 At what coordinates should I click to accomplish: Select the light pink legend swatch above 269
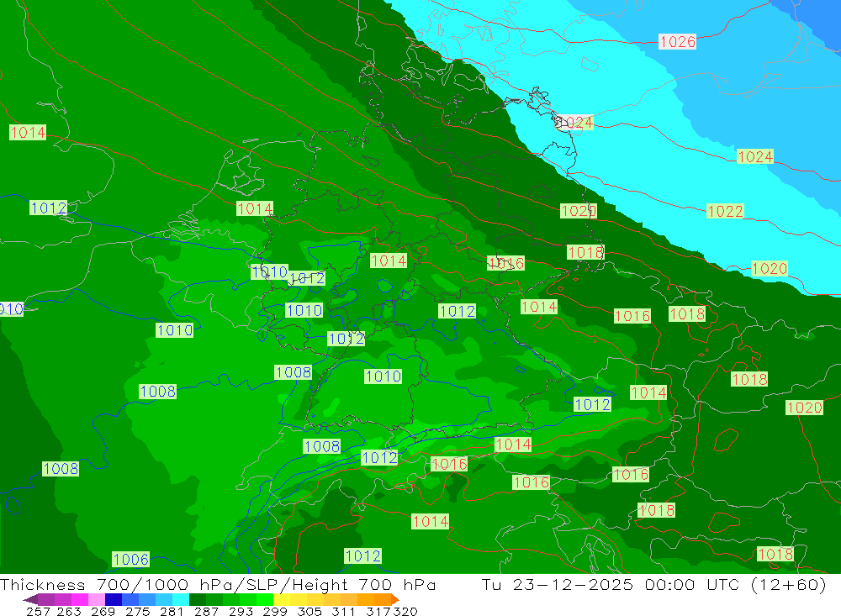(97, 599)
